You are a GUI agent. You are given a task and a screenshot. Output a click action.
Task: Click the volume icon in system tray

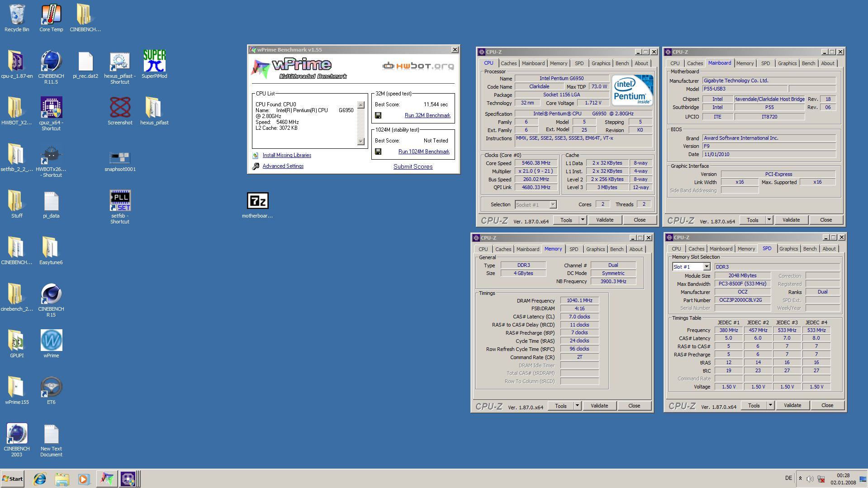(x=810, y=479)
